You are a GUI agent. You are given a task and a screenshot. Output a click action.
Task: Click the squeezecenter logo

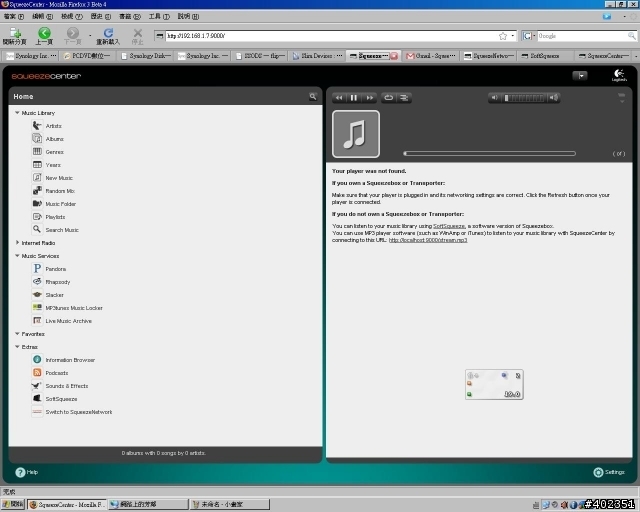point(46,76)
